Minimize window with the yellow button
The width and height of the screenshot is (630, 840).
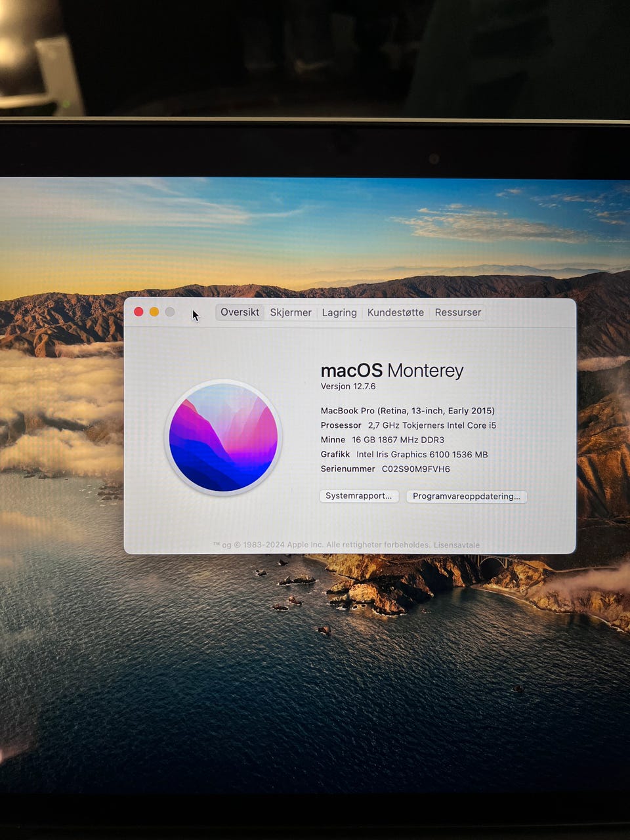(154, 312)
